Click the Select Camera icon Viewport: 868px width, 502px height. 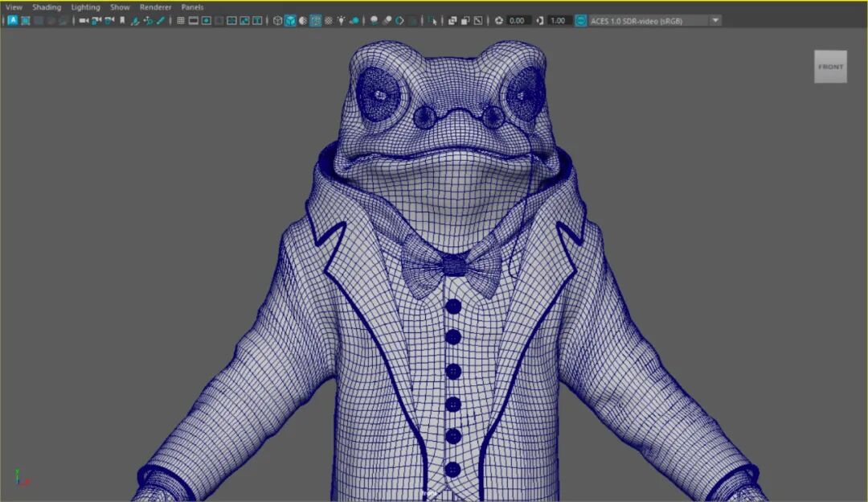(x=84, y=20)
